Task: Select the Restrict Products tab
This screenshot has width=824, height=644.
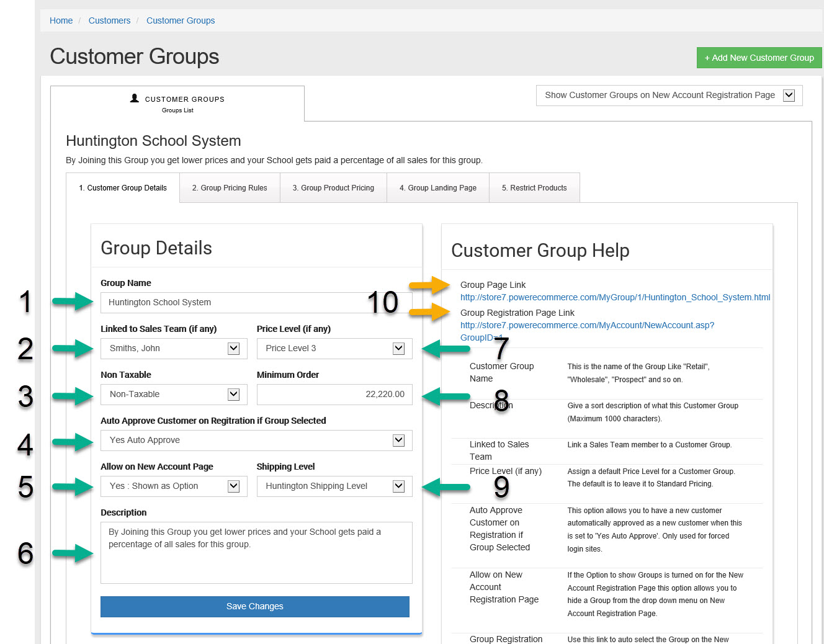Action: 534,188
